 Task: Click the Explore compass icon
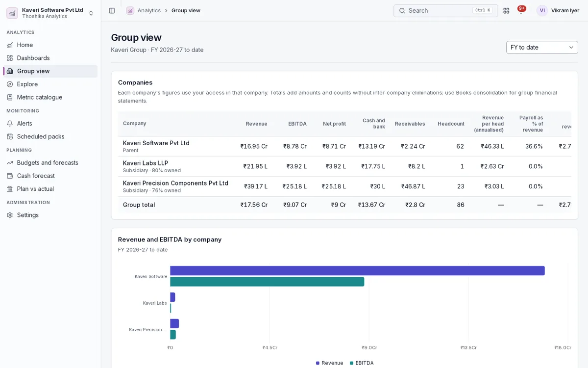[10, 84]
